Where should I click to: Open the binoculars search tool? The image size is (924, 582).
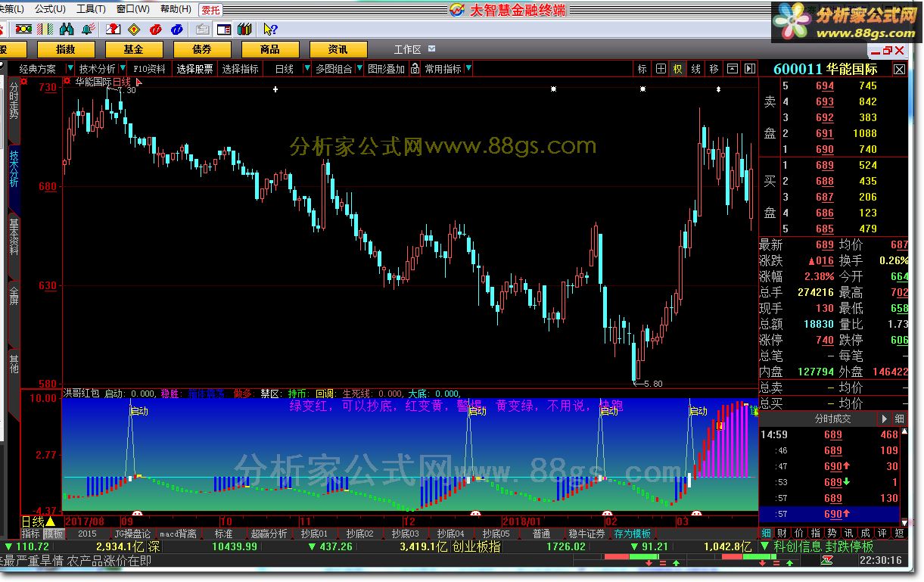(67, 30)
